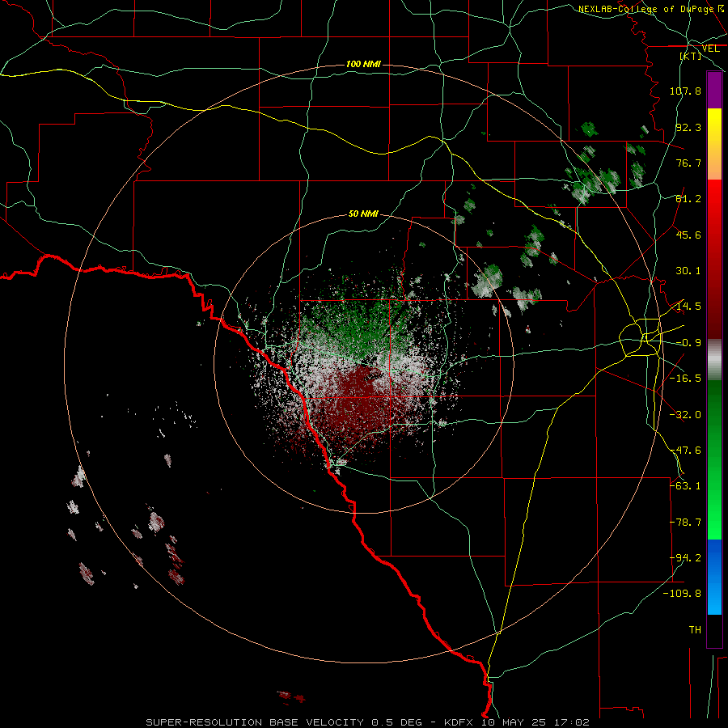Click the NEXLAB-College of DuPage credit text
728x728 pixels.
click(646, 9)
